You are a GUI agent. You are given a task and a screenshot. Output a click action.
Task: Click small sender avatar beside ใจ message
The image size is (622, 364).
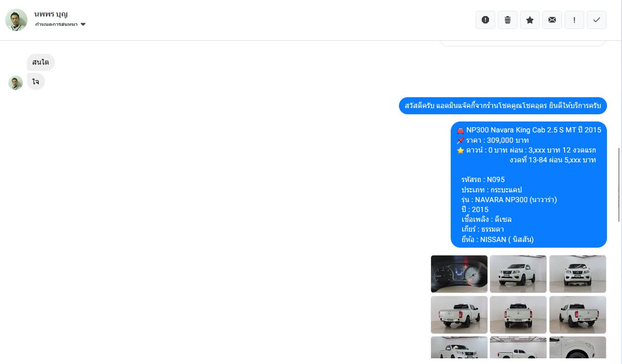(x=16, y=83)
